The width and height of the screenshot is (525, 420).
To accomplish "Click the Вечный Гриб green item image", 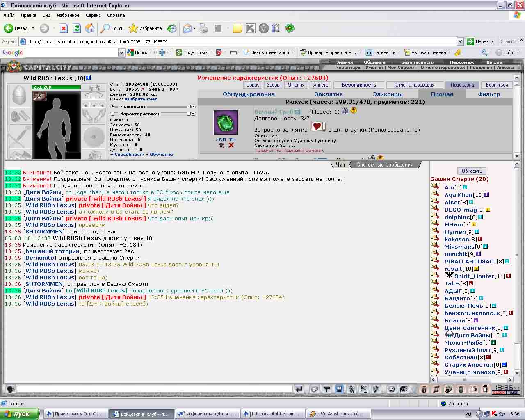I will coord(226,122).
